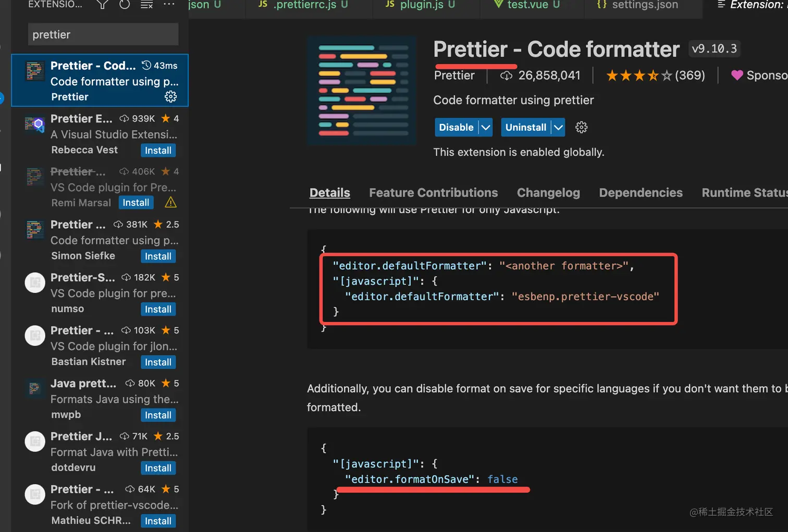This screenshot has width=788, height=532.
Task: Click the deprecated Remi Marsal extension icon
Action: click(x=35, y=177)
